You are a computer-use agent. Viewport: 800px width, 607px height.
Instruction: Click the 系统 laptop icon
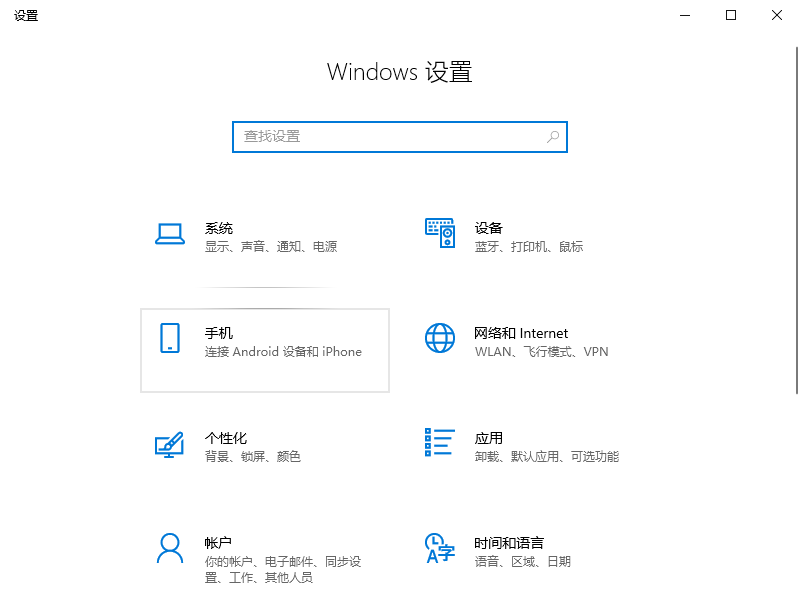170,232
